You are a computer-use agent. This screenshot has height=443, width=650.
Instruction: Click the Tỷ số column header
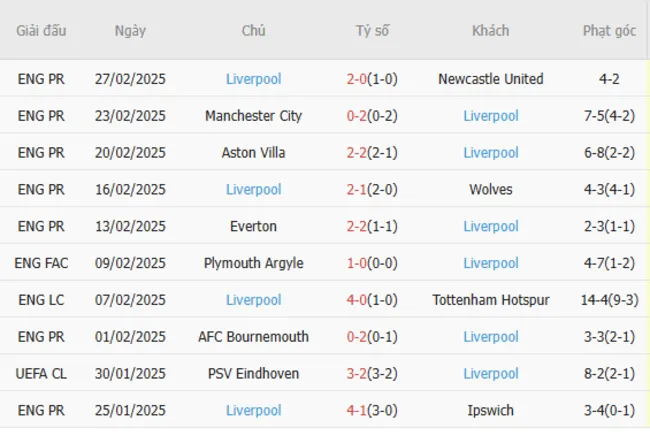click(372, 31)
